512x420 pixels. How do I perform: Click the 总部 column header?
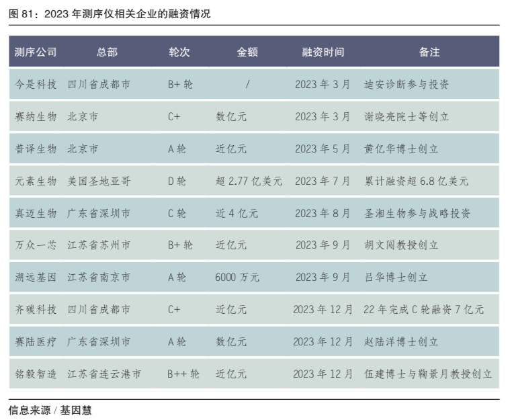(x=107, y=52)
